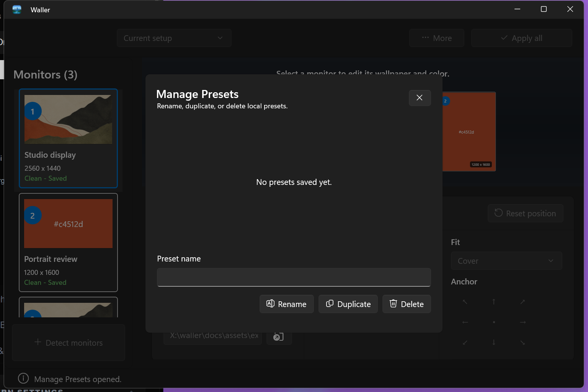Screen dimensions: 588x392
Task: Click the #c4512d monitor preview in layout
Action: click(469, 131)
